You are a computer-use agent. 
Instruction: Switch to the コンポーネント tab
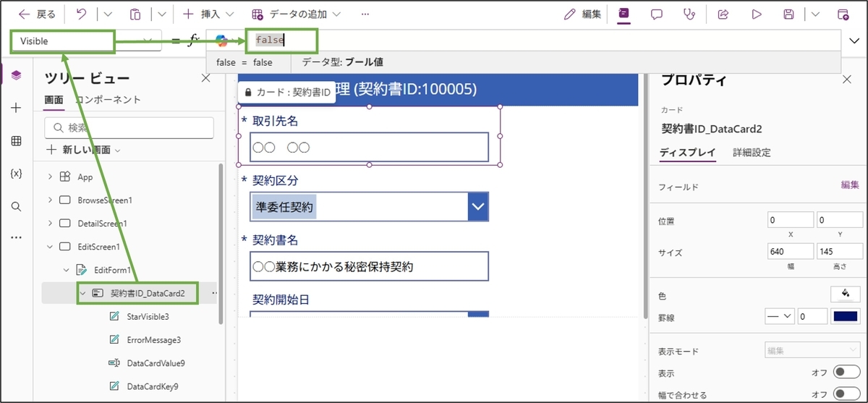(x=108, y=100)
